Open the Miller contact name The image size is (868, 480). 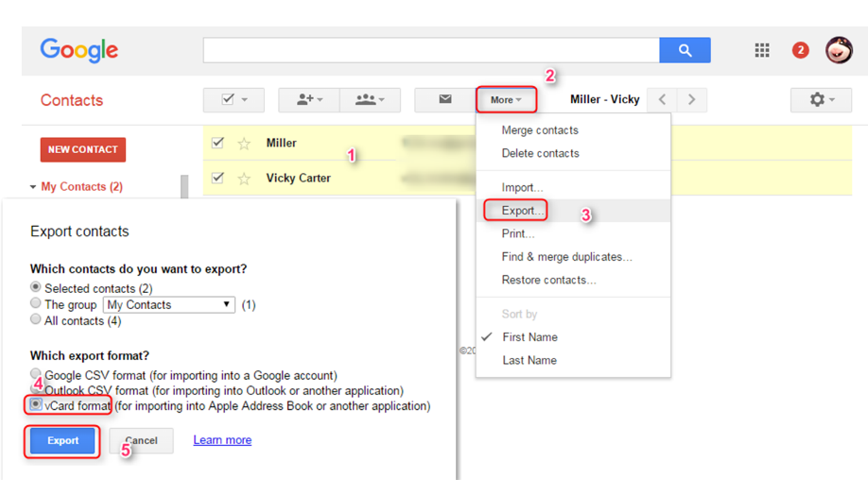pyautogui.click(x=281, y=143)
